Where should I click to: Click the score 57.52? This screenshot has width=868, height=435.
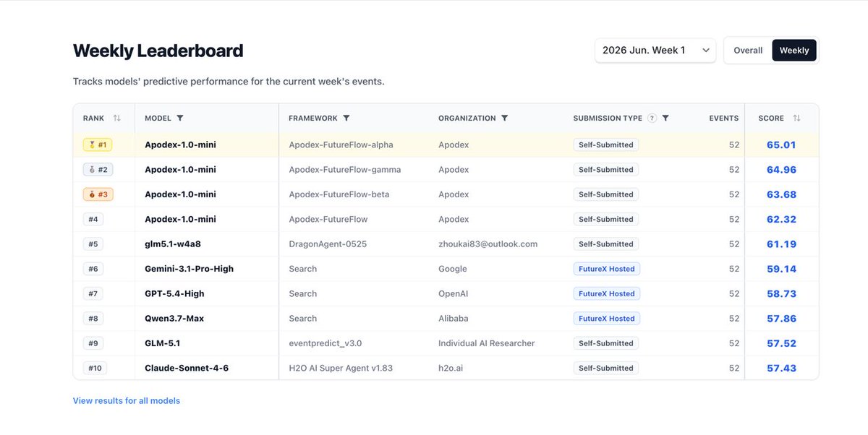(x=781, y=343)
